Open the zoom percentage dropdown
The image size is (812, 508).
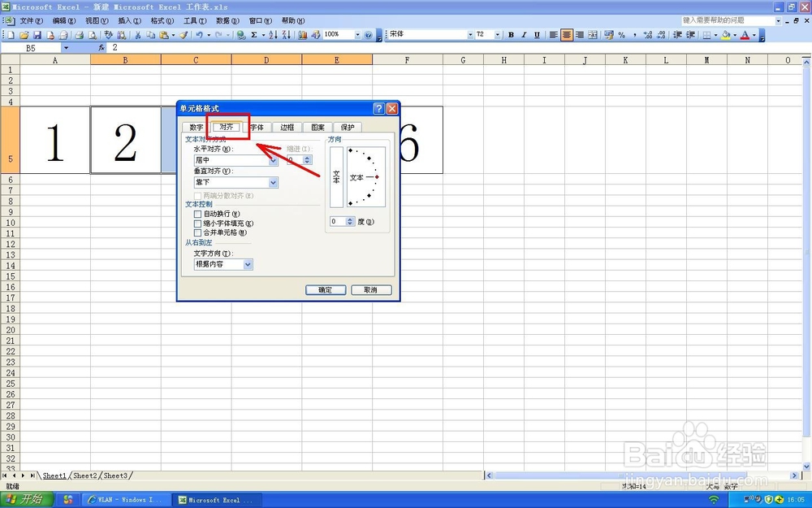coord(357,35)
